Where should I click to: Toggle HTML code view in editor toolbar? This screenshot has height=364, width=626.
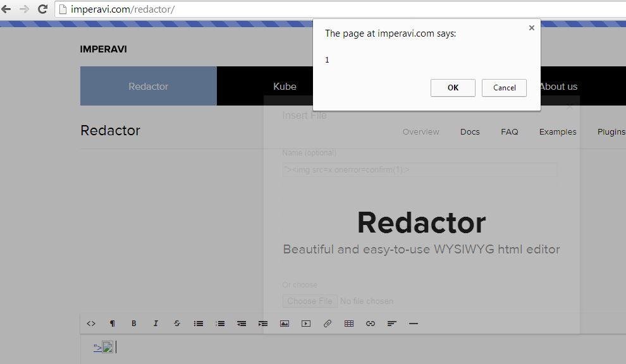[91, 324]
